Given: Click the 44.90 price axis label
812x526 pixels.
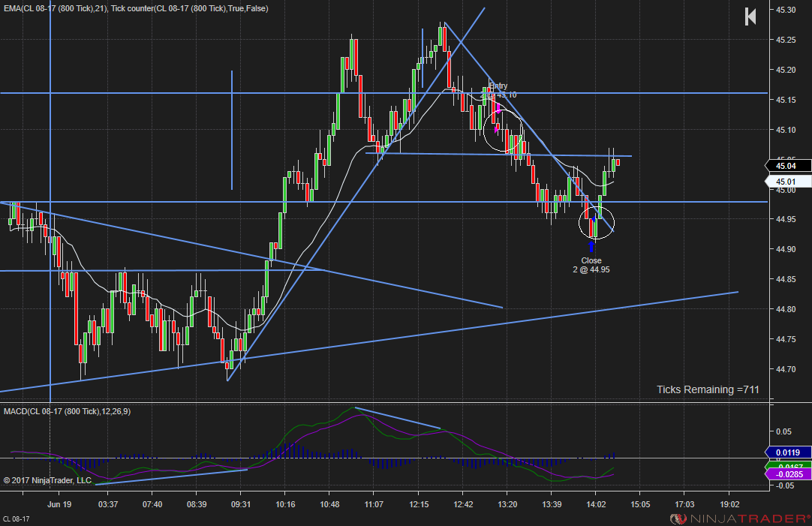Looking at the screenshot, I should click(x=786, y=250).
